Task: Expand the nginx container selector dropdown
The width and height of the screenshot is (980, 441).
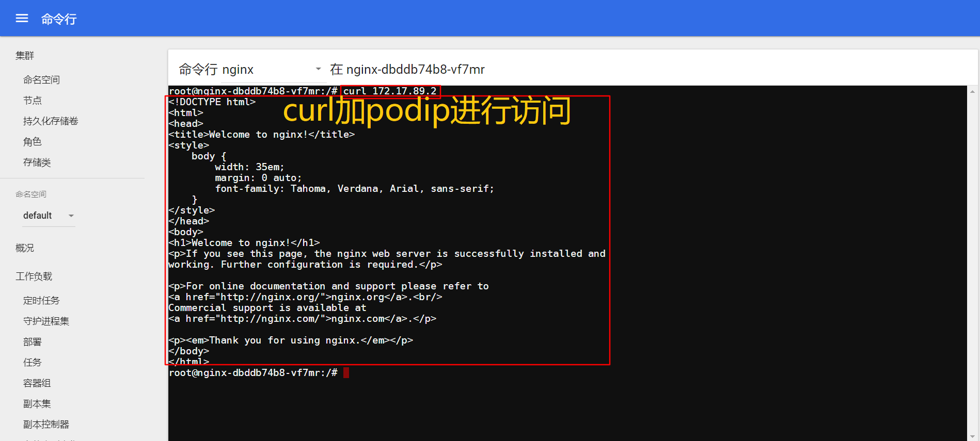Action: coord(274,69)
